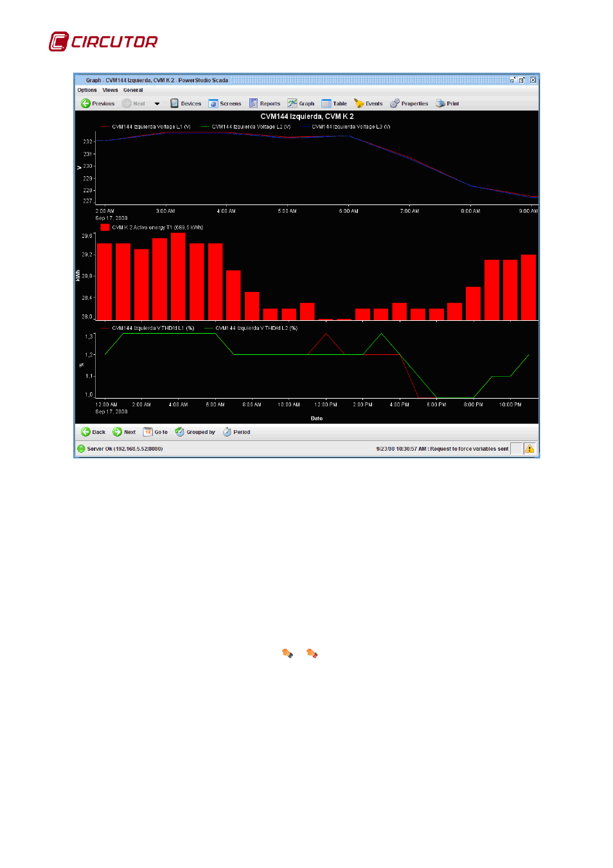Click the Previous green arrow icon
The image size is (613, 868).
(85, 104)
